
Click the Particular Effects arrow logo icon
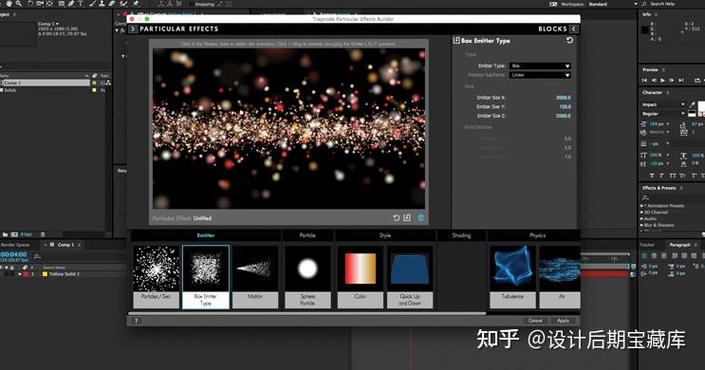click(133, 29)
